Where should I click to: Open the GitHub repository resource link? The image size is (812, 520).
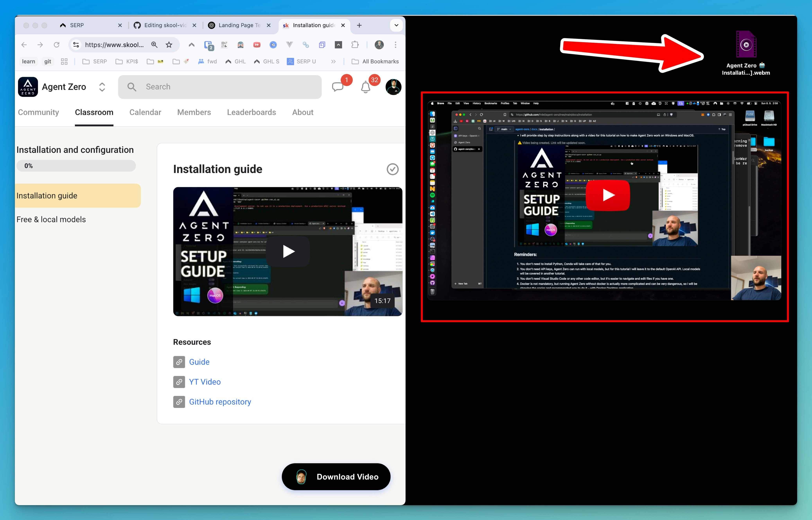pyautogui.click(x=220, y=402)
